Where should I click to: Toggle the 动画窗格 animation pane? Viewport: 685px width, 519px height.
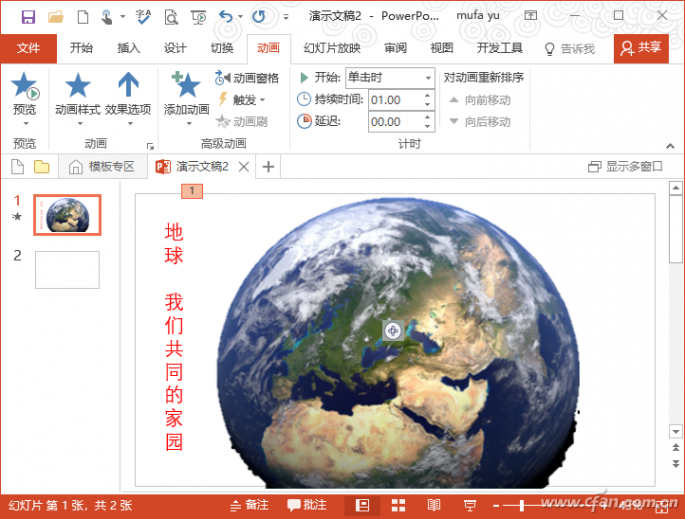click(x=247, y=78)
